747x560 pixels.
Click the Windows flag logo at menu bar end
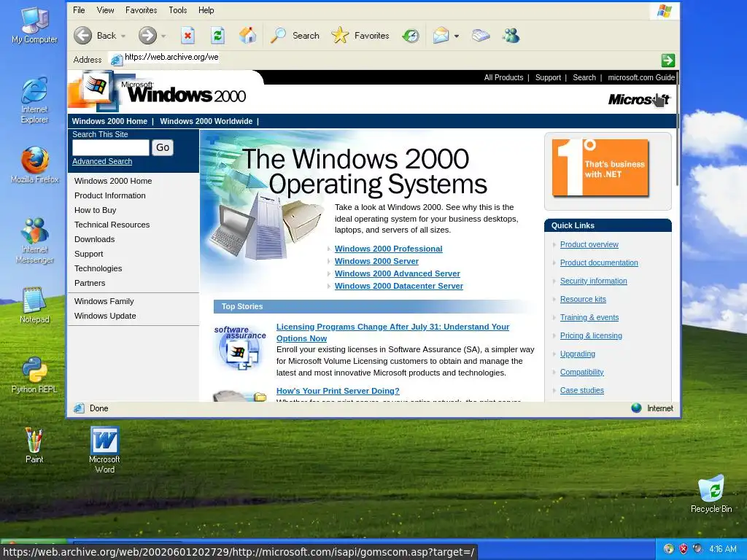(x=665, y=11)
